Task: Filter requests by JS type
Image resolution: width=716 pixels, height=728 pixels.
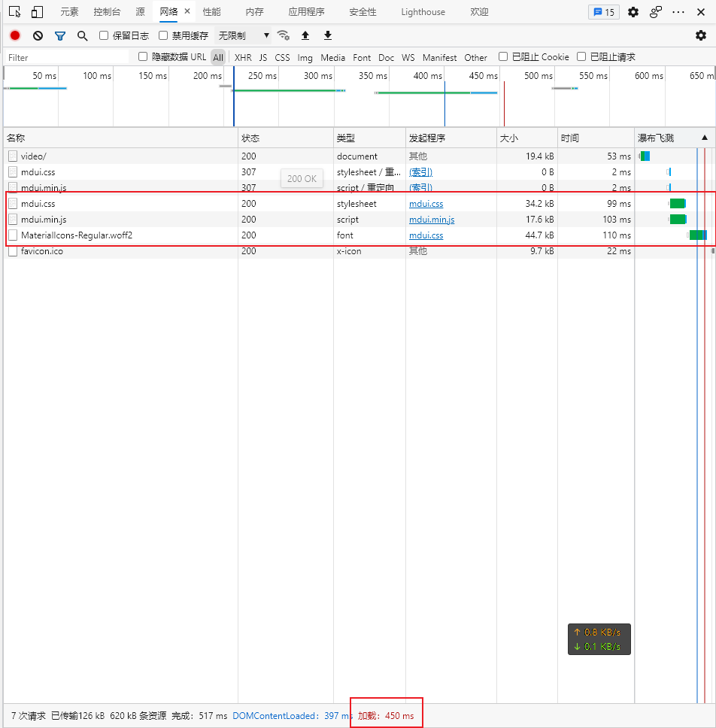Action: click(263, 58)
